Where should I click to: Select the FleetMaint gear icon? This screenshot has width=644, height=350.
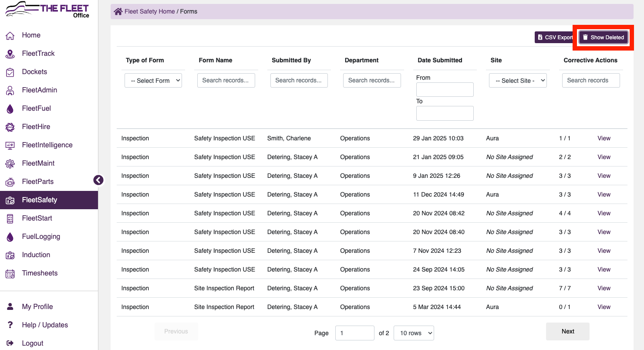(x=10, y=164)
